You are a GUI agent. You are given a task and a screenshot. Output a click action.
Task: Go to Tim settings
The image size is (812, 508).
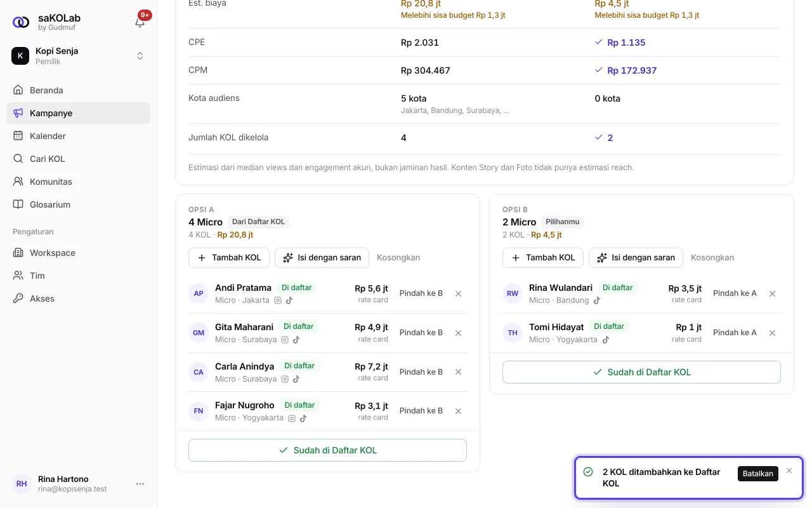tap(79, 276)
